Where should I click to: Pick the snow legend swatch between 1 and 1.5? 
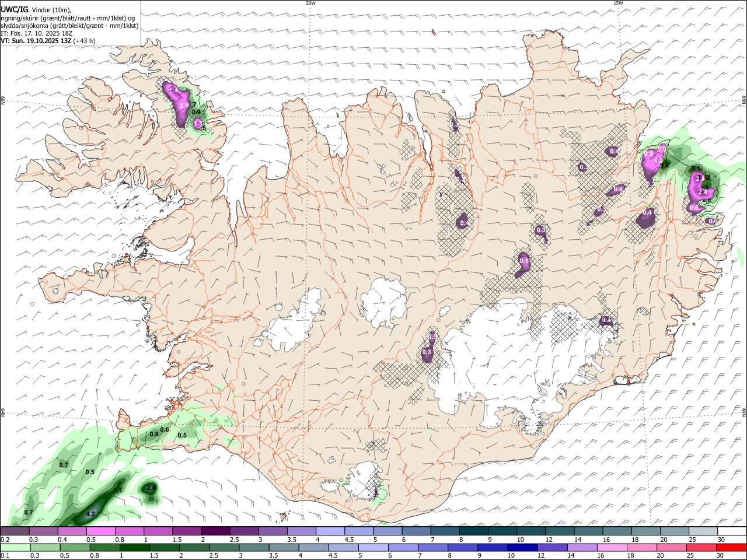[x=158, y=531]
